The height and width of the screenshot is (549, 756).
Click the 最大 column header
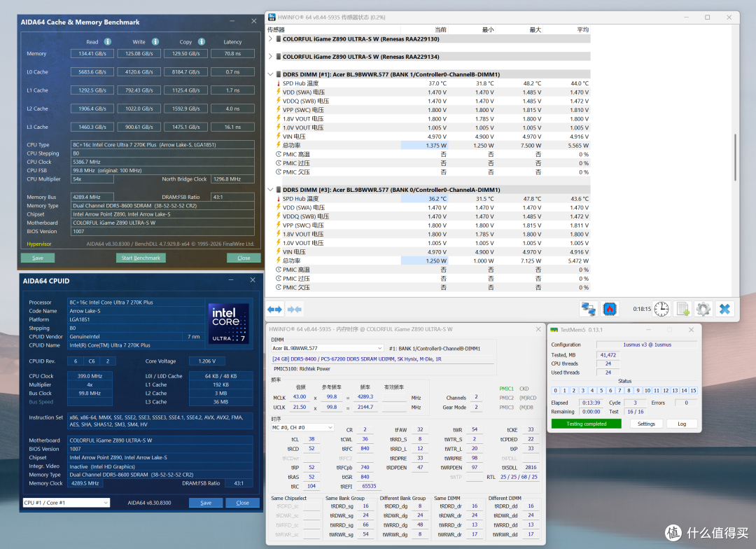point(535,30)
